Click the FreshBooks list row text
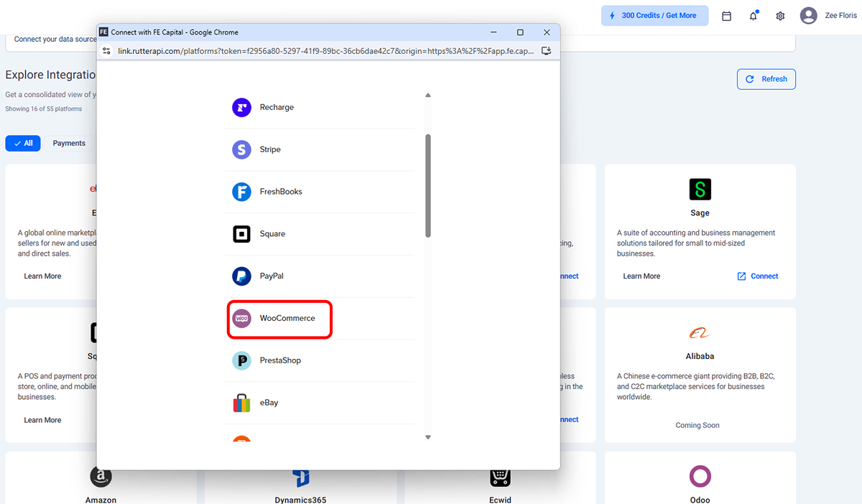 click(x=281, y=192)
